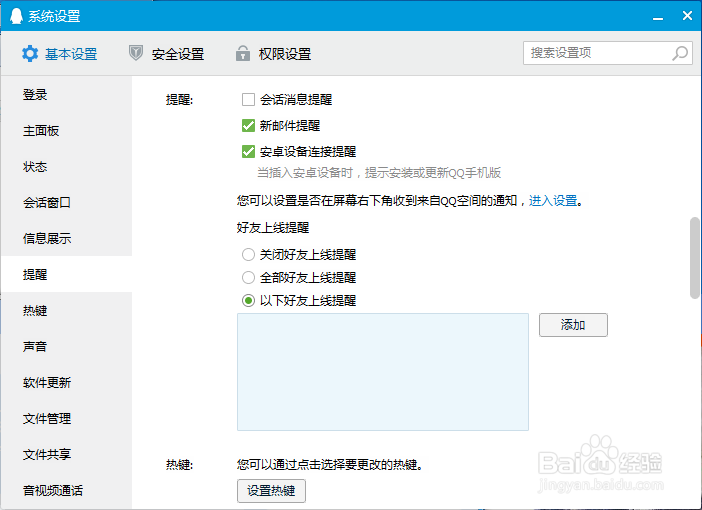This screenshot has height=510, width=702.
Task: Choose the 全部好友上线提醒 radio option
Action: click(248, 278)
